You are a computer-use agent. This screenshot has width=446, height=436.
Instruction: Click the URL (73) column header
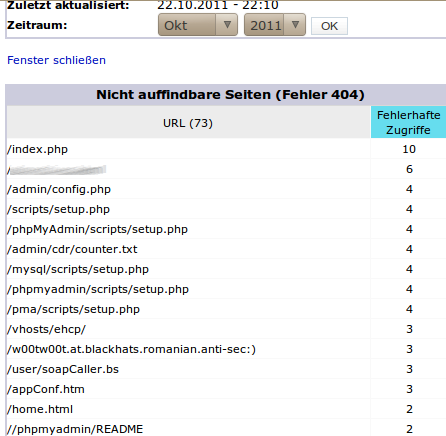click(x=188, y=122)
